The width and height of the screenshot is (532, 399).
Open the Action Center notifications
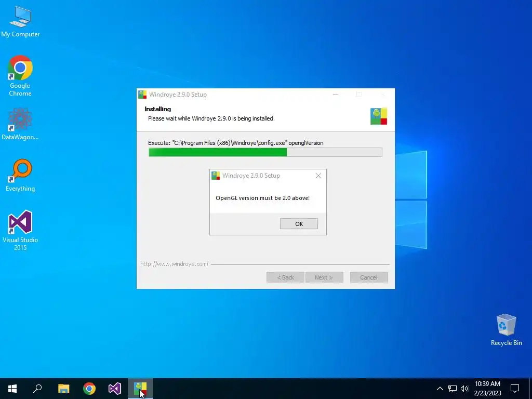tap(515, 389)
